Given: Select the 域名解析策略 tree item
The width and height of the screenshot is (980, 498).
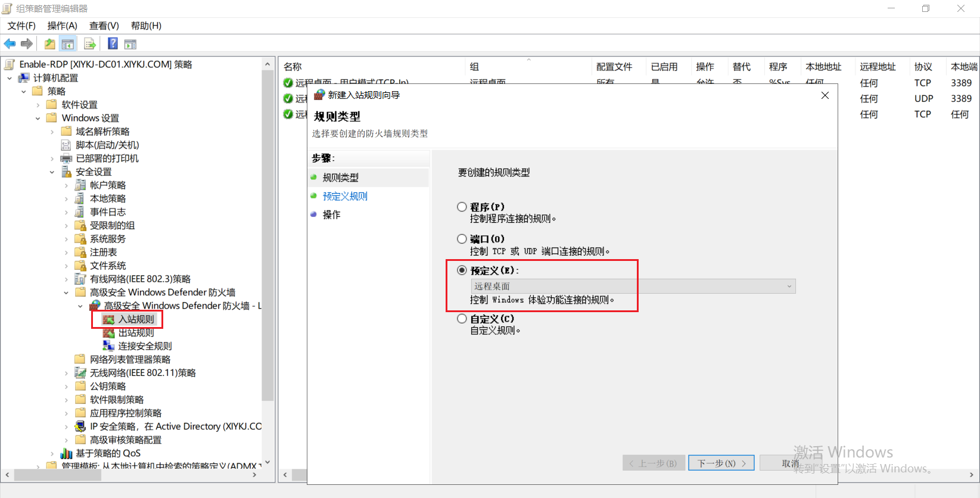Looking at the screenshot, I should [102, 132].
